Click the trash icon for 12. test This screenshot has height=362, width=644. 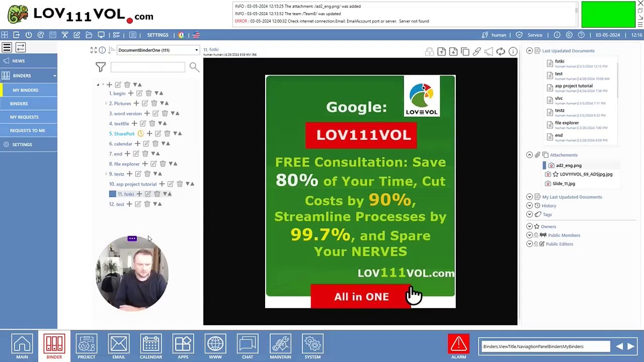coord(147,204)
